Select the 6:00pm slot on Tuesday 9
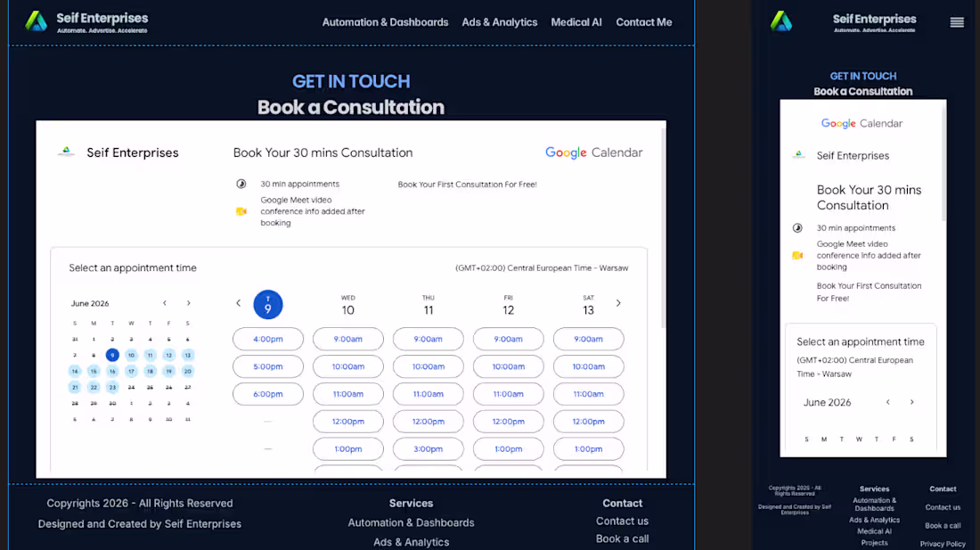Screen dimensions: 980x550 (x=268, y=394)
